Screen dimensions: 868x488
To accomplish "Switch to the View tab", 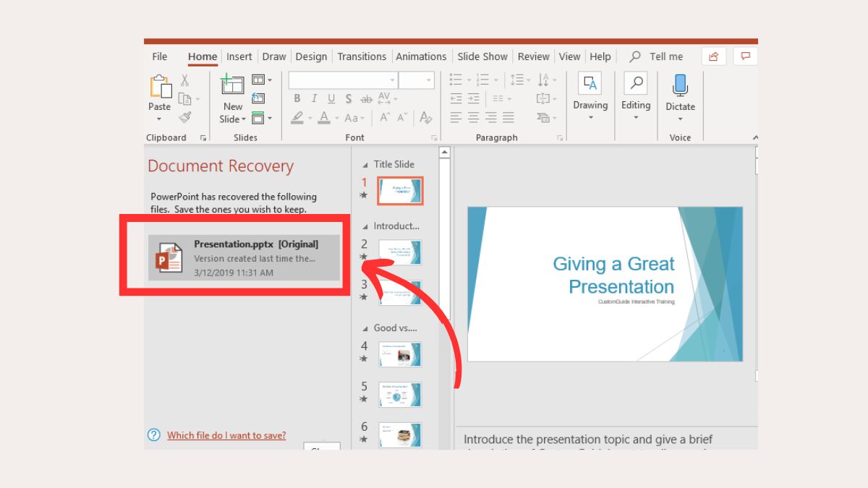I will pos(569,56).
